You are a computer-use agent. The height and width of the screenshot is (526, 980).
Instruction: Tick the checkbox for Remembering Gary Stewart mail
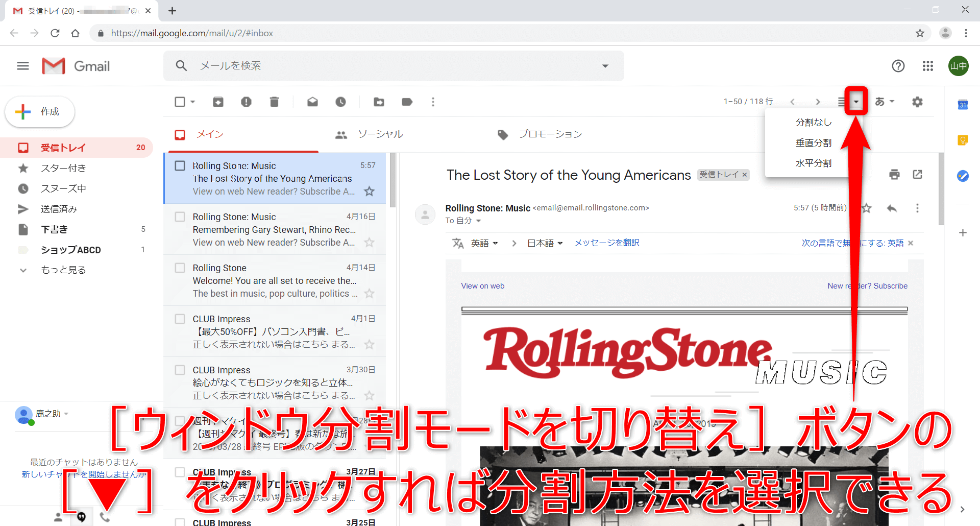pos(180,217)
